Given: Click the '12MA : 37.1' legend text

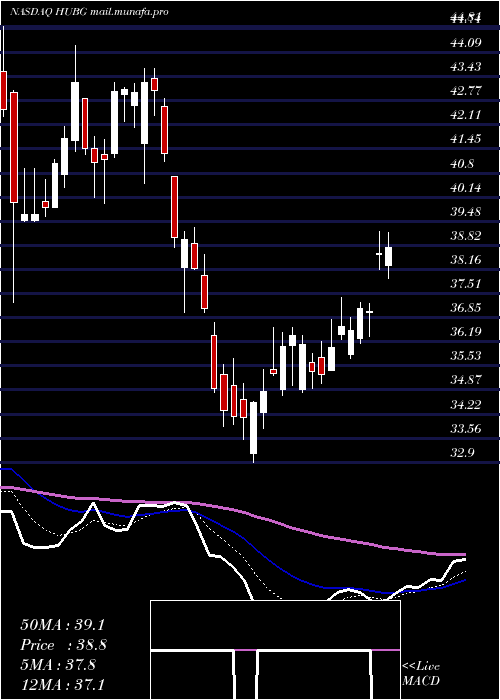Looking at the screenshot, I should click(x=62, y=684).
